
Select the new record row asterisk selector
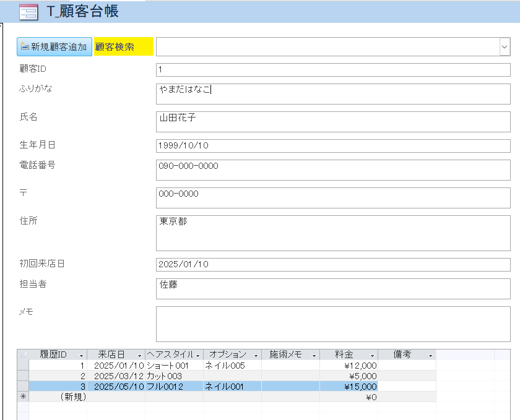tap(23, 397)
